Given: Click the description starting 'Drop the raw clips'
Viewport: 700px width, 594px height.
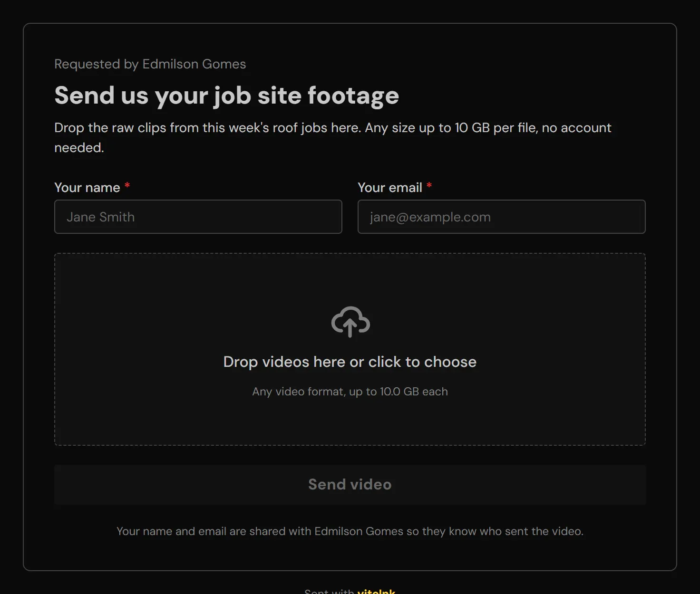Looking at the screenshot, I should click(x=333, y=137).
